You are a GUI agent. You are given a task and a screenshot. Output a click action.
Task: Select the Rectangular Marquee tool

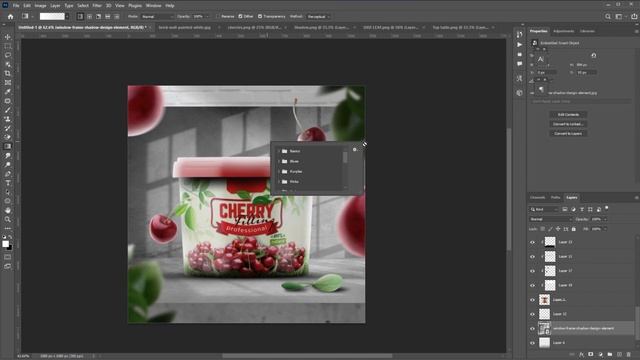[x=8, y=46]
